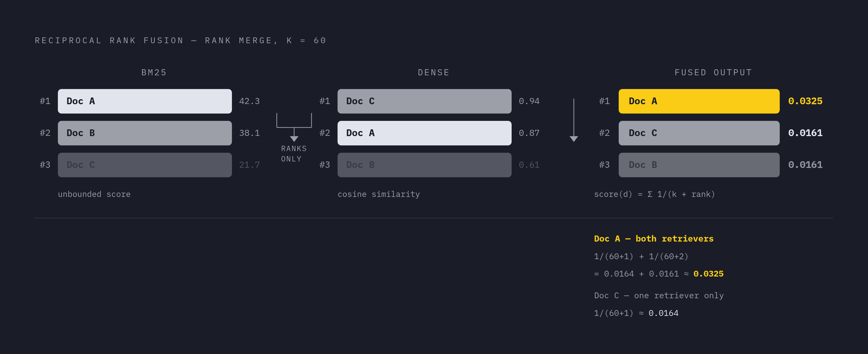
Task: Click the 0.0161 score beside fused Doc C
Action: [805, 133]
